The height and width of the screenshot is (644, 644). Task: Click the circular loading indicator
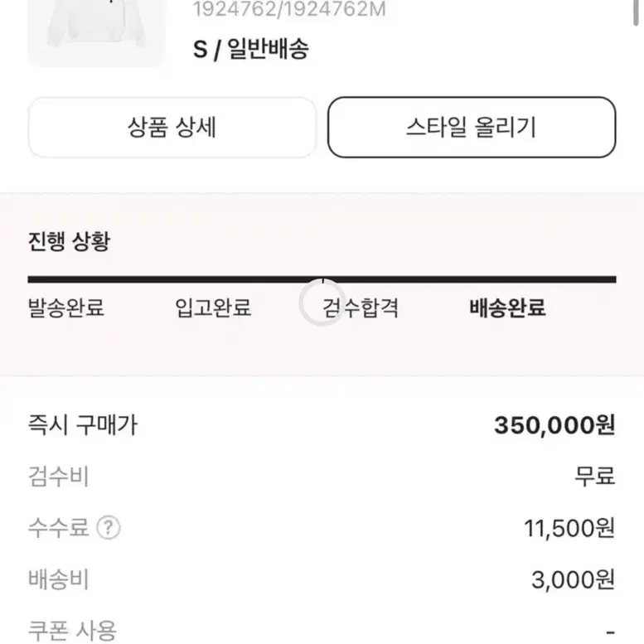point(322,303)
